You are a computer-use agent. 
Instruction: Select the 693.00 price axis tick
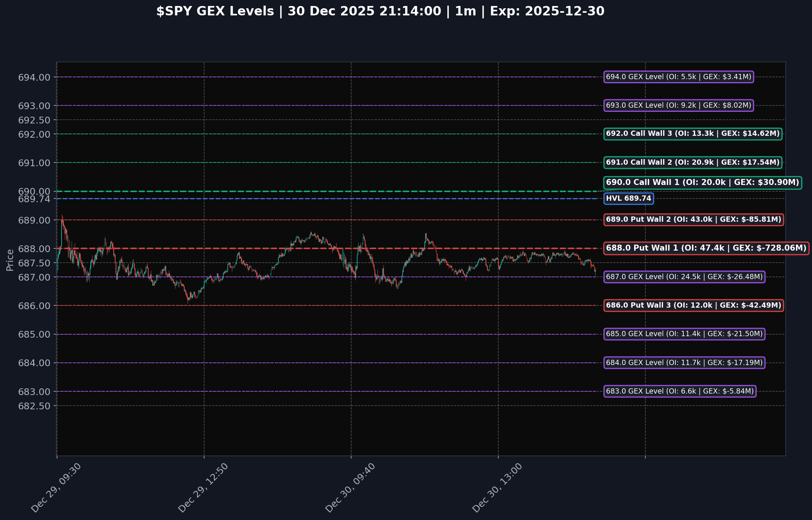pos(34,106)
